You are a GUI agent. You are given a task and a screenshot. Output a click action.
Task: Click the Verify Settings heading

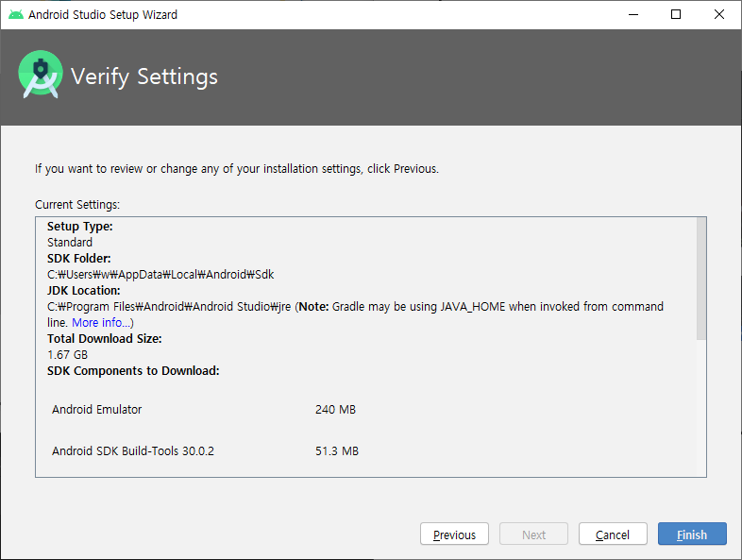point(144,76)
